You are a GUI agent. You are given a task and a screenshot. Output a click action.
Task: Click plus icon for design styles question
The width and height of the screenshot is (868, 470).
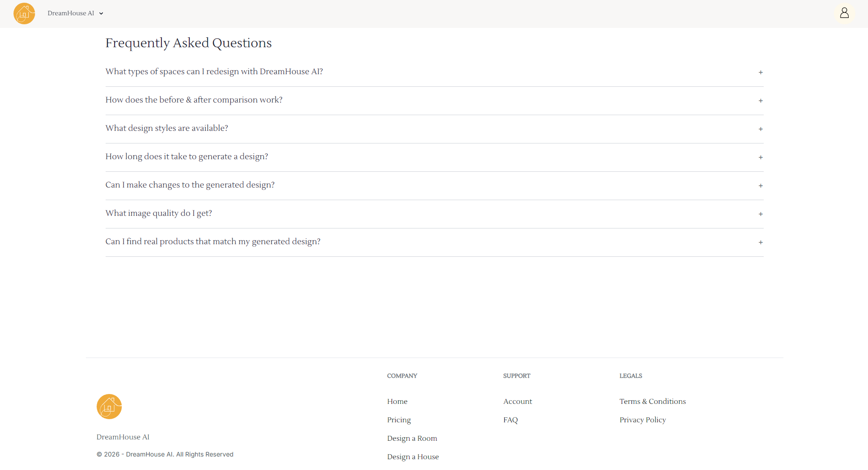point(761,129)
